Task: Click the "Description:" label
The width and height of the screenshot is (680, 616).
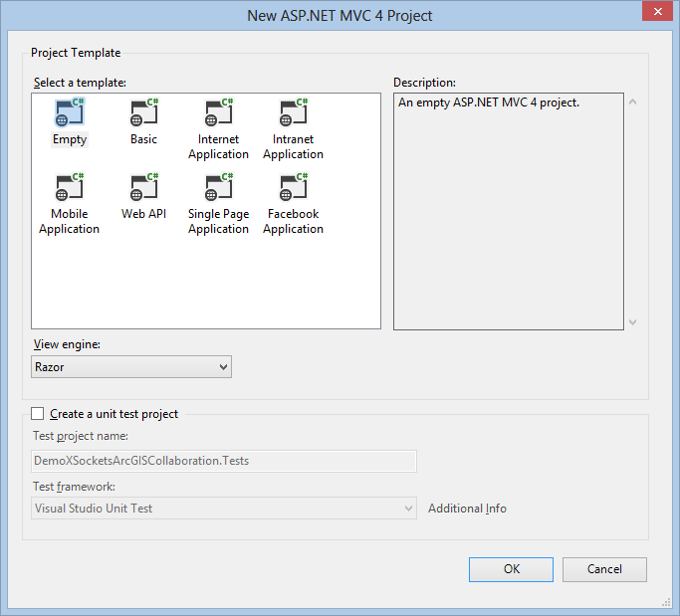Action: pos(424,83)
